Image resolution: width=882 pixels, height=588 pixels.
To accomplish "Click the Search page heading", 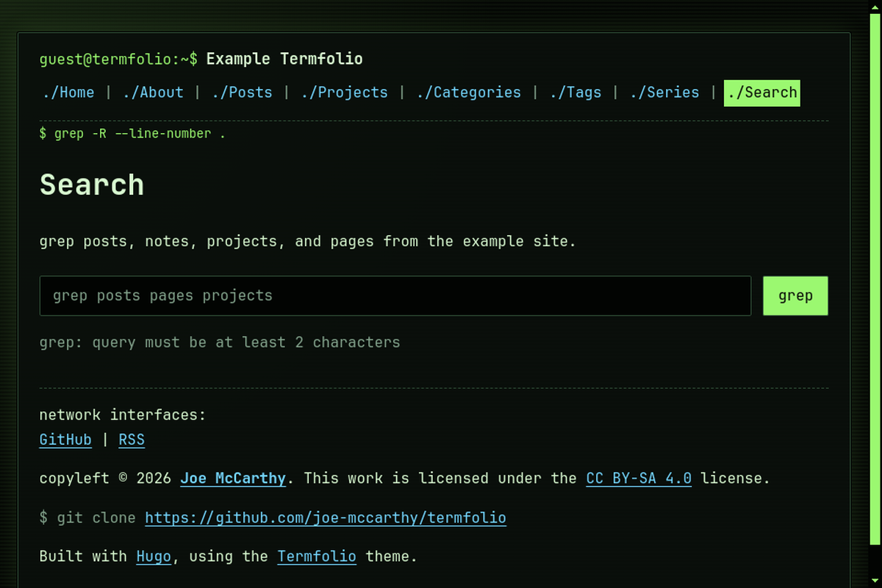I will (92, 184).
